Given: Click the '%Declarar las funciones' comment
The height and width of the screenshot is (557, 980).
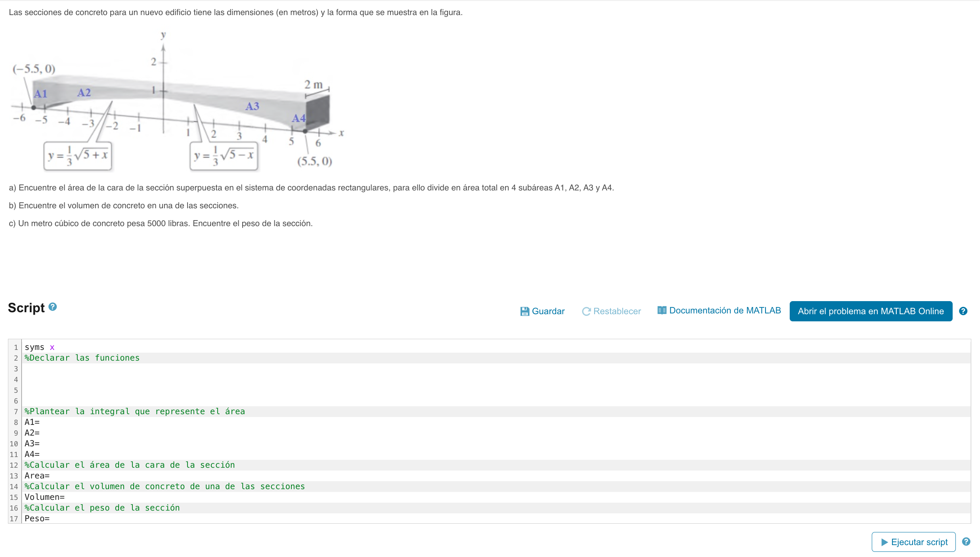Looking at the screenshot, I should 496,358.
